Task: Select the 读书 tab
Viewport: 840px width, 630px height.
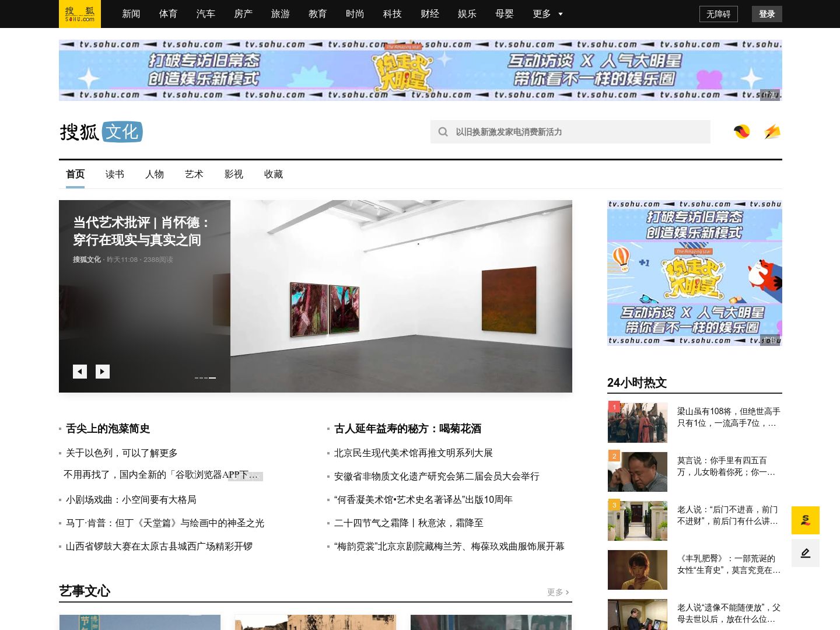Action: 115,174
